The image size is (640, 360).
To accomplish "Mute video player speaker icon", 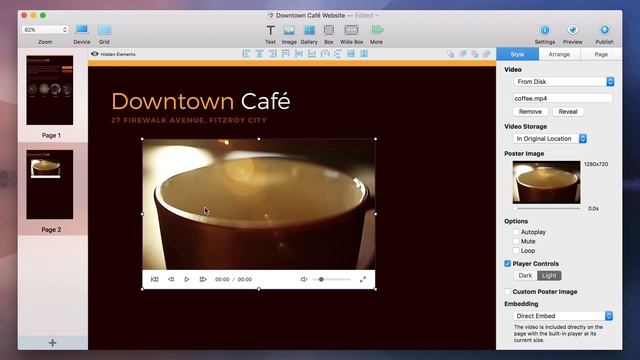I will [x=304, y=280].
